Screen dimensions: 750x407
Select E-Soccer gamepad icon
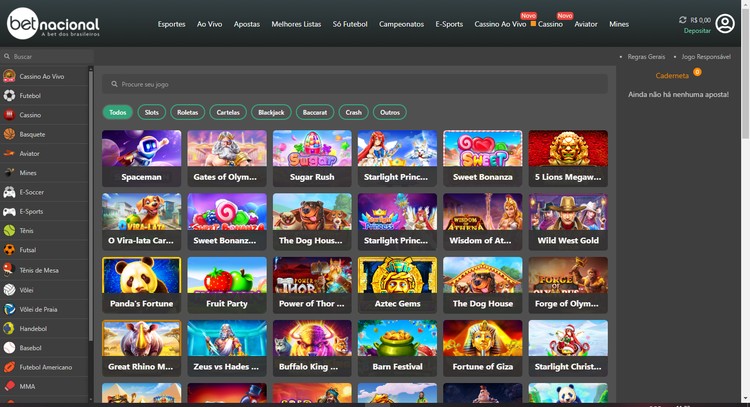pos(9,192)
